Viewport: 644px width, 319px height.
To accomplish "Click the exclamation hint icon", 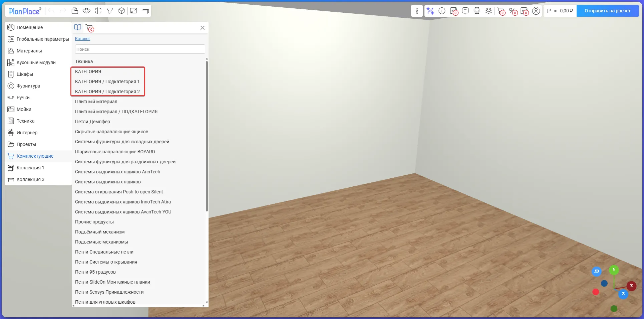I will [x=417, y=11].
